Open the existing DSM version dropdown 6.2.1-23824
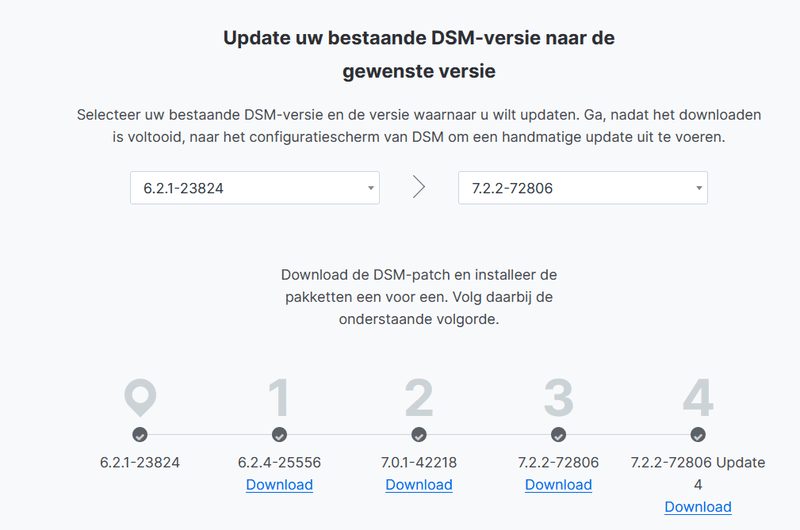 254,188
